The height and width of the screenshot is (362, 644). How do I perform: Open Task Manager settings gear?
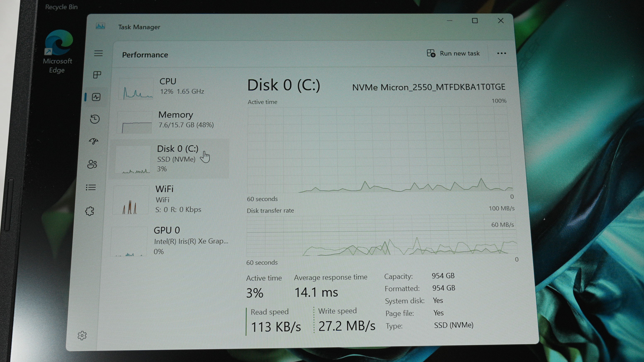pyautogui.click(x=82, y=335)
